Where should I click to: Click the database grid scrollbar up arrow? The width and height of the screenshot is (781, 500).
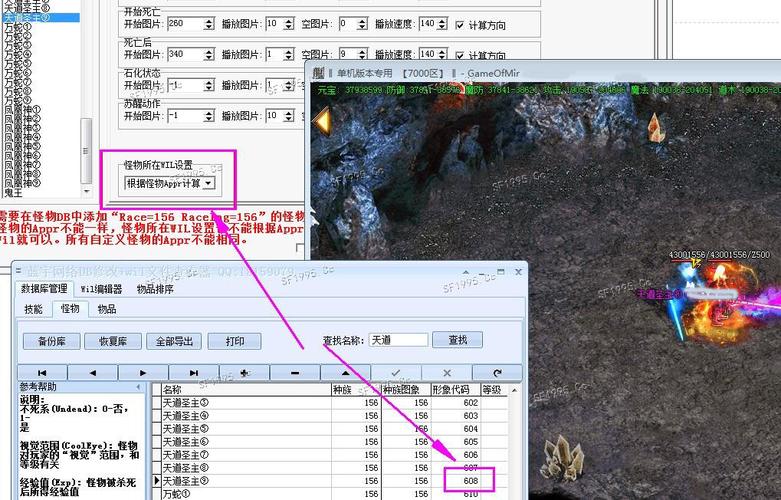point(515,390)
